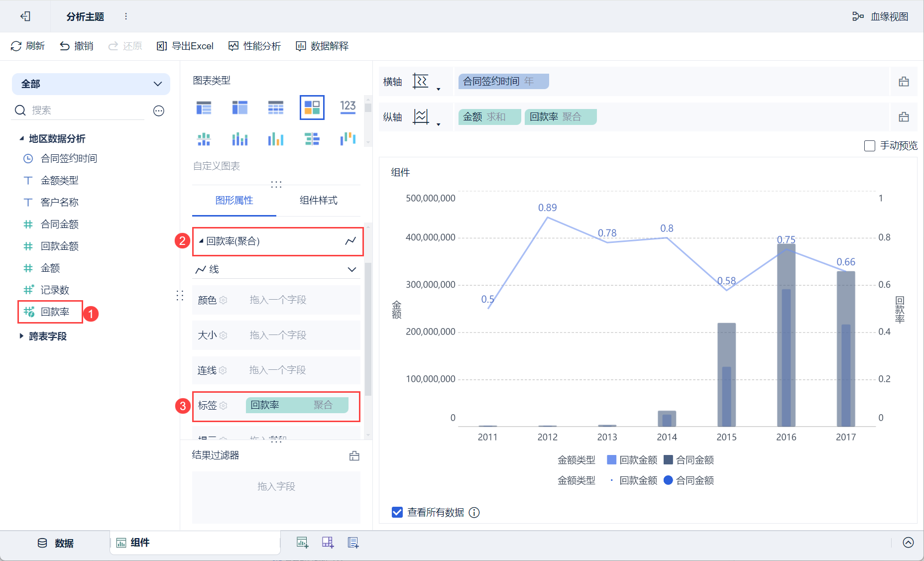Image resolution: width=924 pixels, height=561 pixels.
Task: Select the waterfall chart type icon
Action: click(348, 139)
